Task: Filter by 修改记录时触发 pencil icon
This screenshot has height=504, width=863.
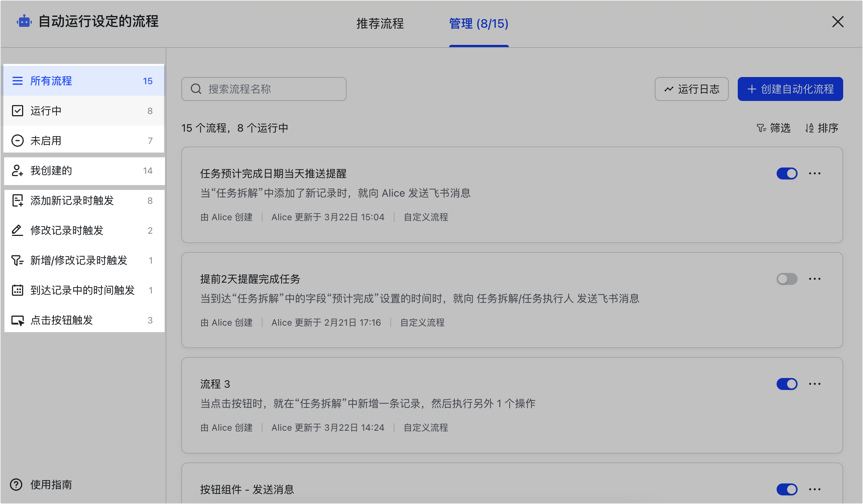Action: 18,230
